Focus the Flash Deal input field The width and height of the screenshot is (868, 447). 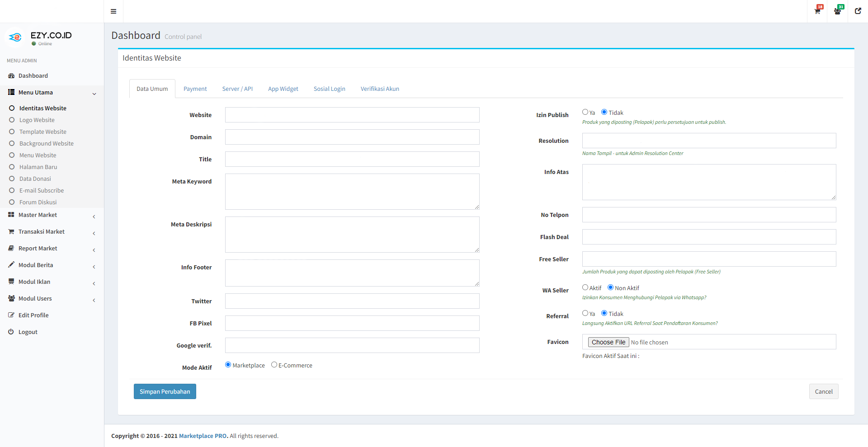(709, 237)
